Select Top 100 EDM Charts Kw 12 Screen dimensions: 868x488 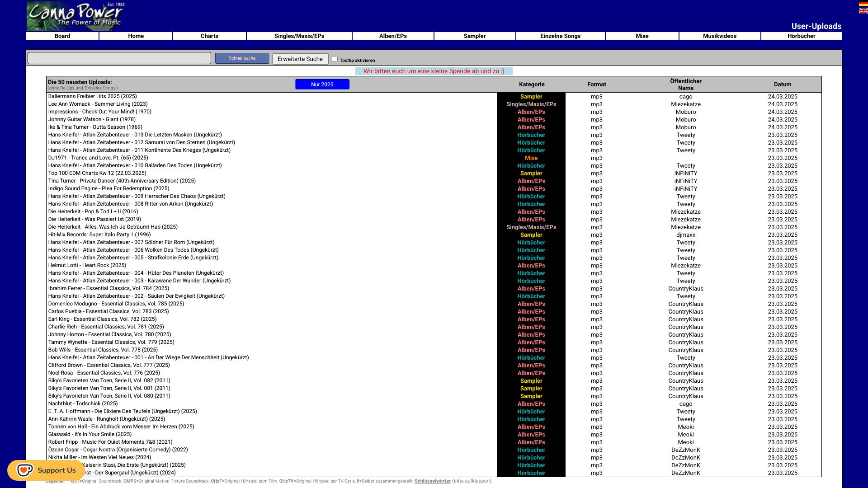pyautogui.click(x=97, y=173)
